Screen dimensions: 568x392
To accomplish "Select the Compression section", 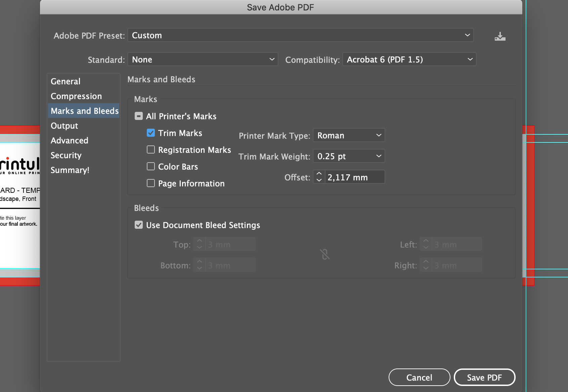I will click(x=84, y=96).
